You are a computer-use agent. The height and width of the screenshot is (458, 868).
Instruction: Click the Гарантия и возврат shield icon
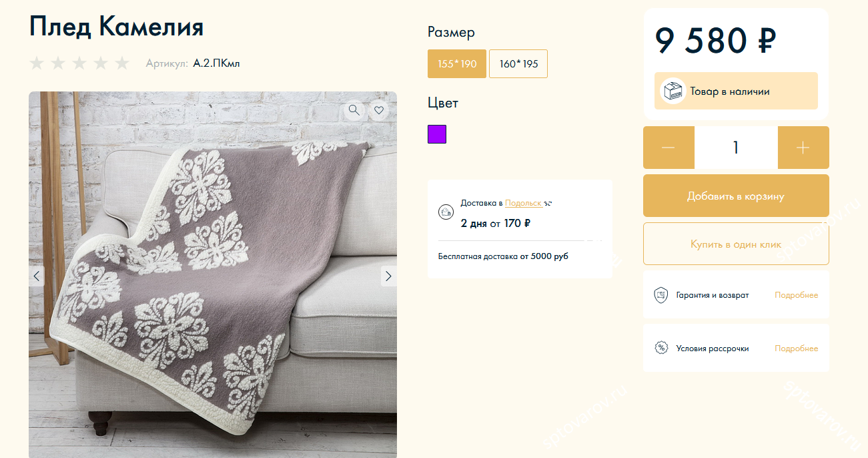(x=661, y=295)
